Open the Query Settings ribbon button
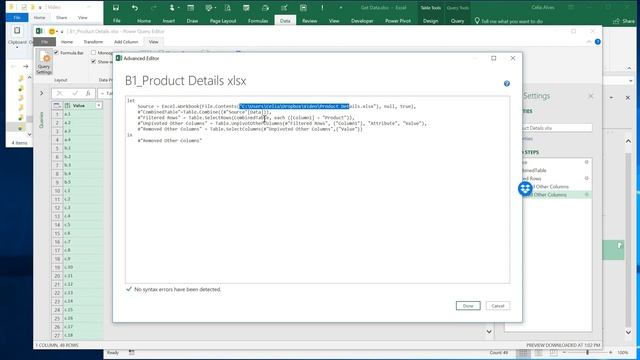The height and width of the screenshot is (360, 640). click(44, 62)
